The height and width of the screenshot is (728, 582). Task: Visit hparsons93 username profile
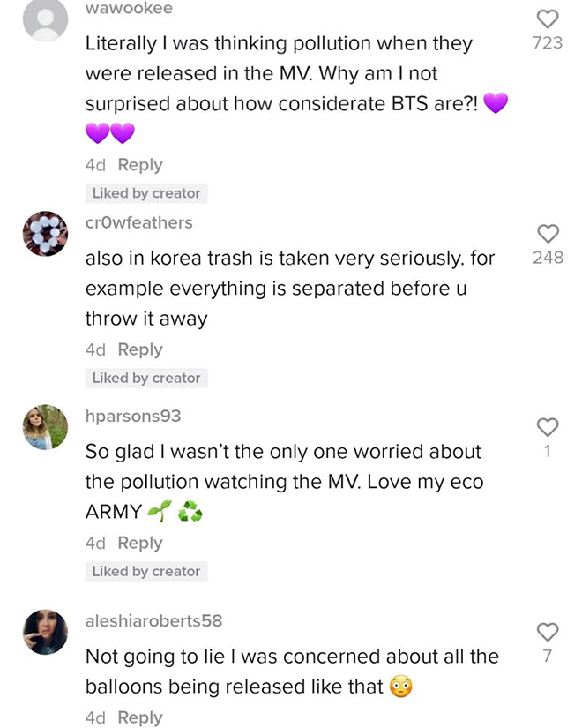click(133, 416)
